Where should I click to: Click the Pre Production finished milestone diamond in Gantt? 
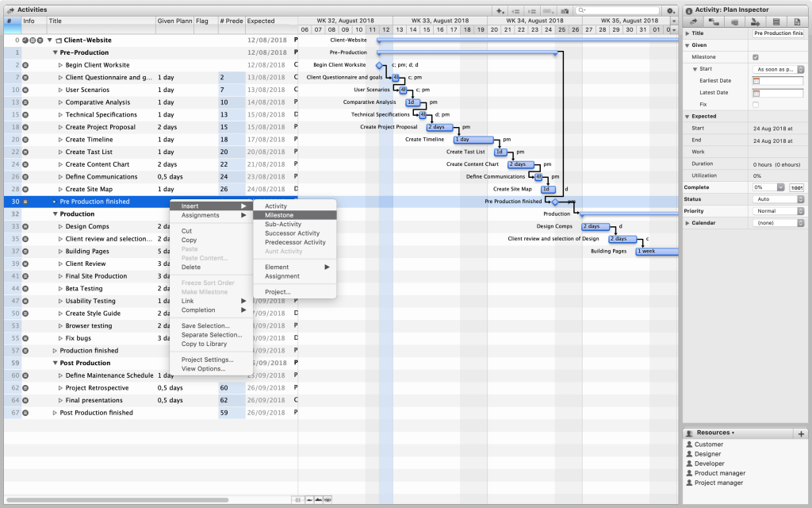[x=555, y=202]
